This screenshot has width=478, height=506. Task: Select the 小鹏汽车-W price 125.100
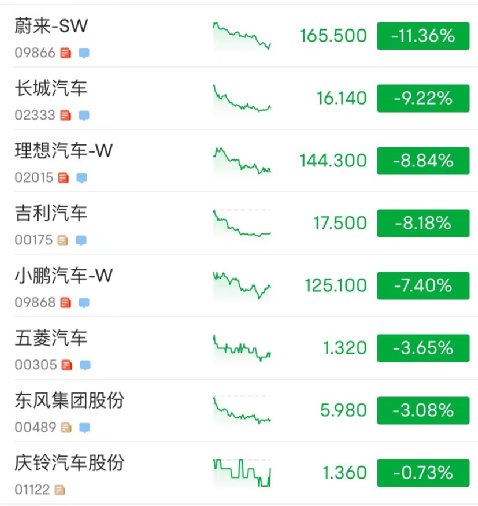click(336, 286)
